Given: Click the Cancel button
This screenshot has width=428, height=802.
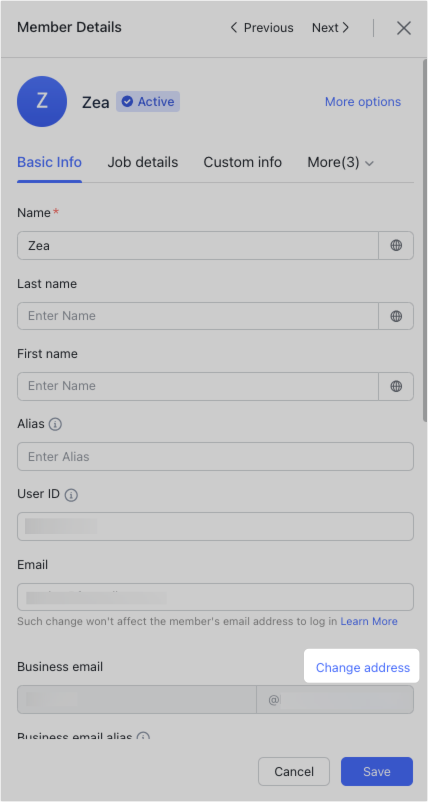Looking at the screenshot, I should tap(294, 771).
